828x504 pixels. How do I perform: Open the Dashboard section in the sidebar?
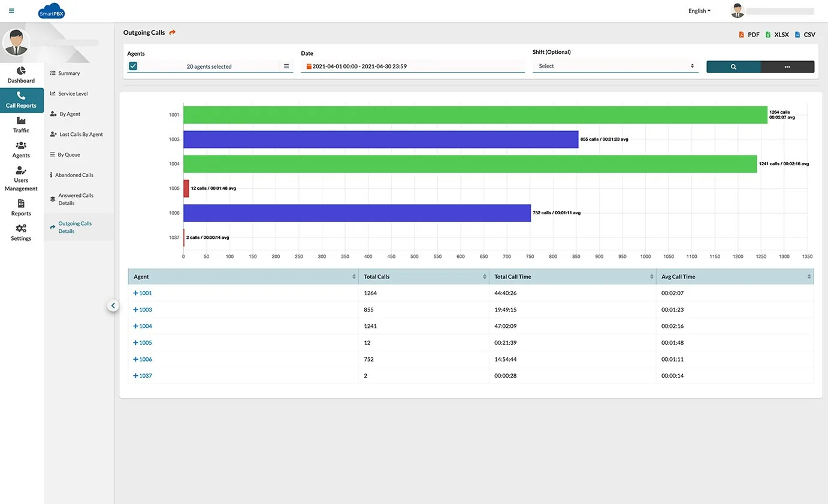(21, 75)
